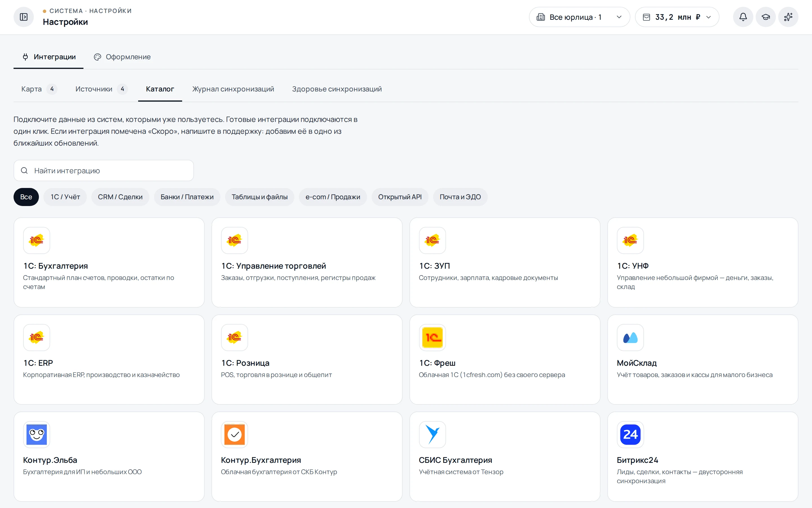Click the 1С: Фреш yellow logo icon
Image resolution: width=812 pixels, height=508 pixels.
[x=433, y=337]
